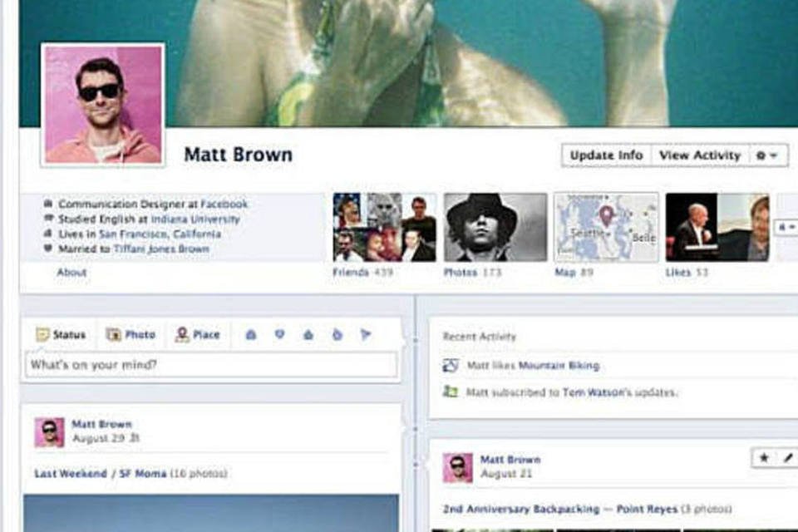Click the August 29 post date

point(98,438)
